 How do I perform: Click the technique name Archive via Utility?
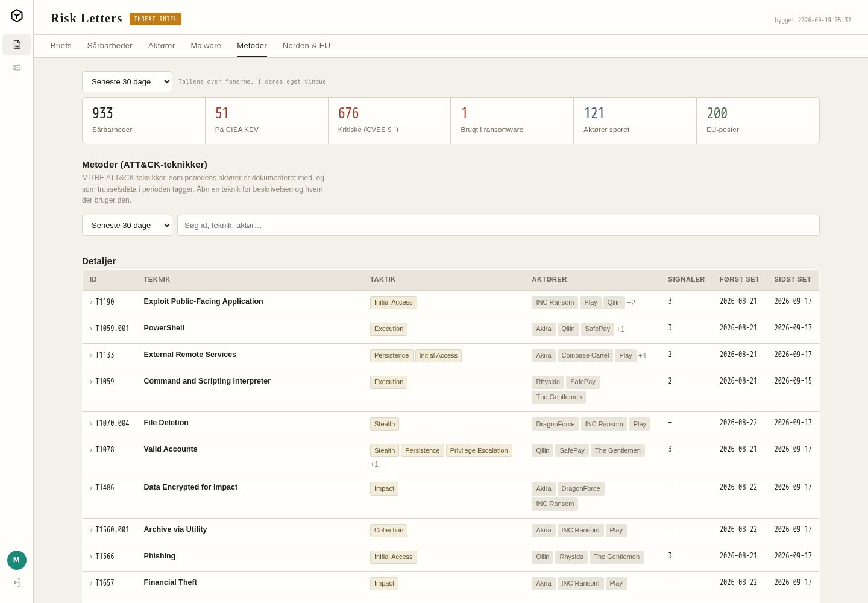[x=175, y=529]
